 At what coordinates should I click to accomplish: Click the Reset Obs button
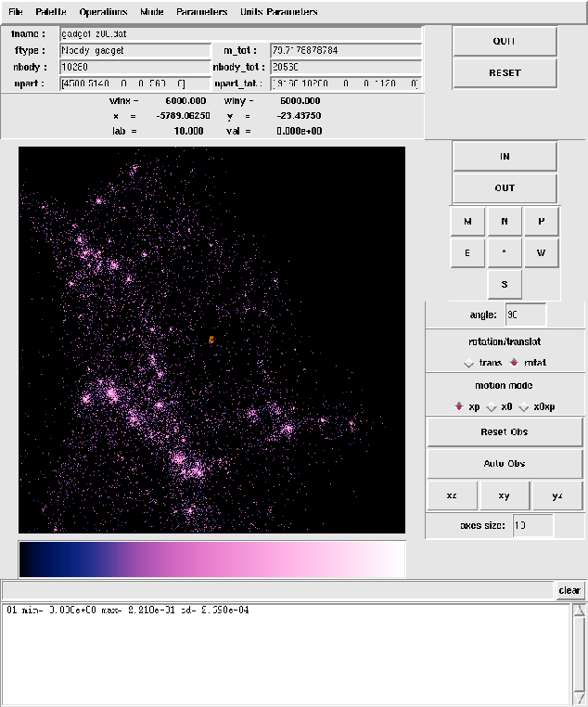click(x=505, y=432)
